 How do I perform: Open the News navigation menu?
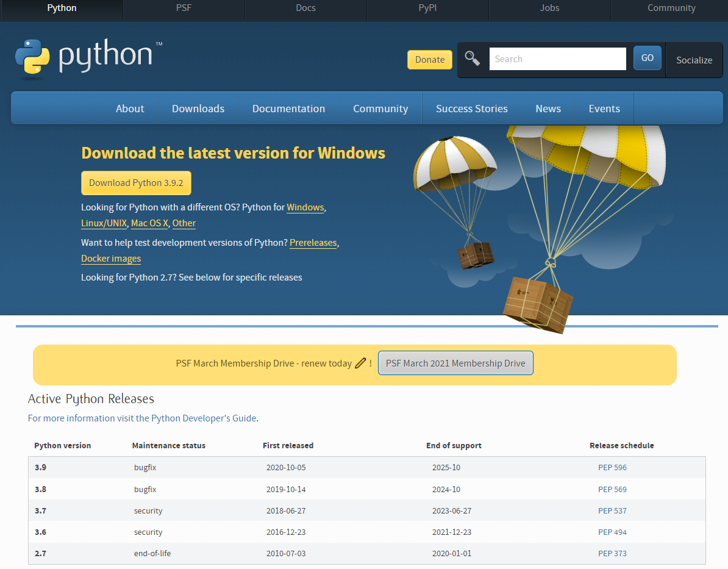tap(548, 108)
